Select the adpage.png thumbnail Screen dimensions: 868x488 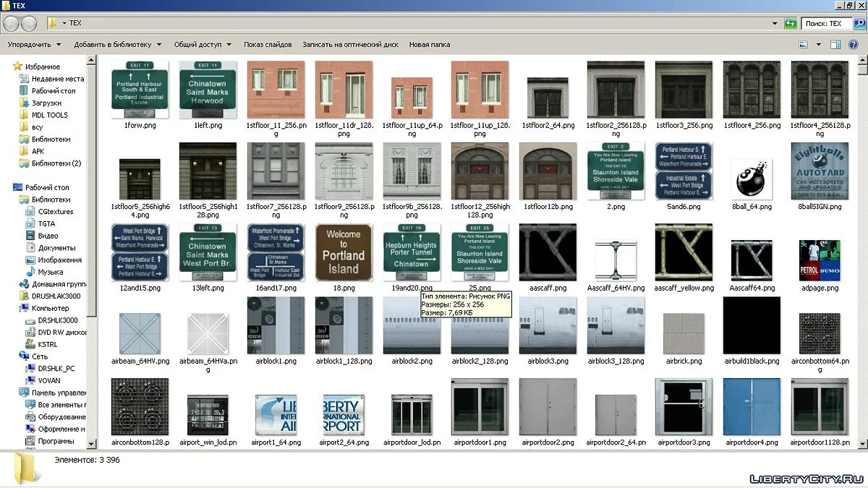click(820, 260)
